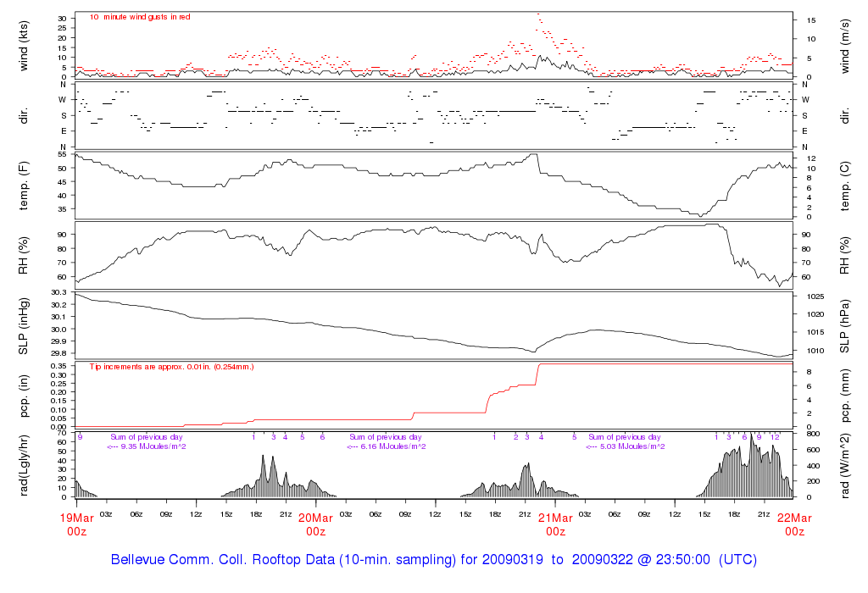Click the 'temp. (F)' axis label
Image resolution: width=868 pixels, height=593 pixels.
tap(23, 186)
